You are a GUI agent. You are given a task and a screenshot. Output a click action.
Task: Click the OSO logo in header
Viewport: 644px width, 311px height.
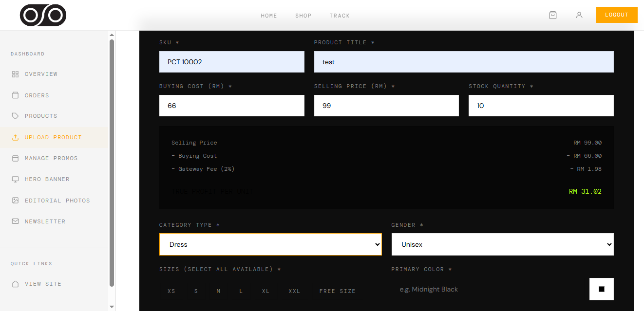coord(43,15)
